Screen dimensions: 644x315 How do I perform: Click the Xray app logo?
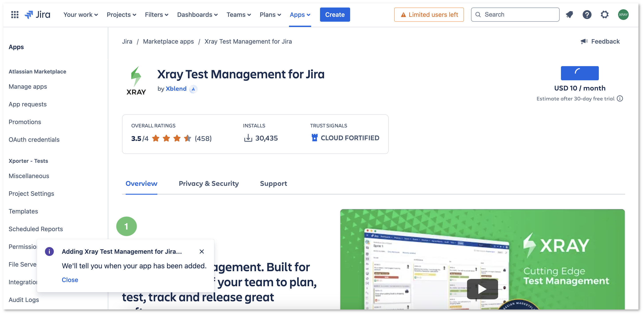(136, 81)
